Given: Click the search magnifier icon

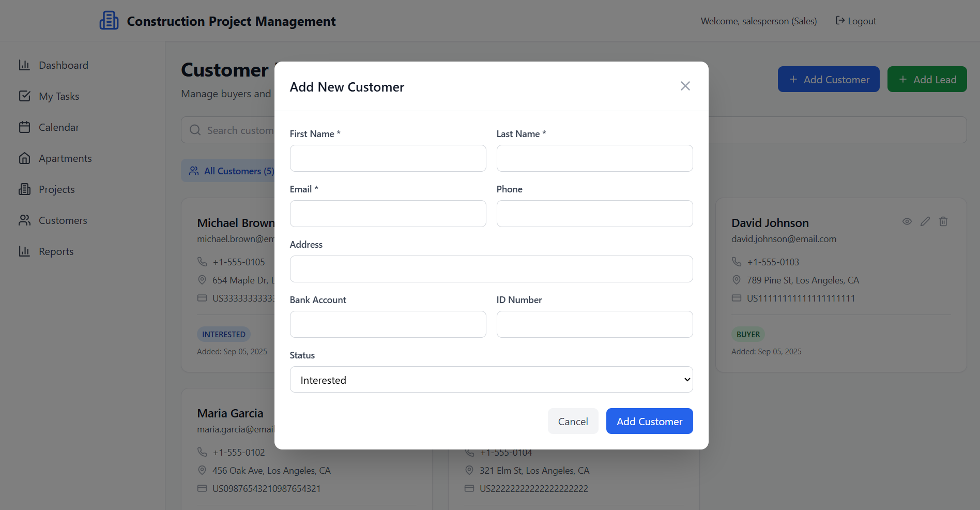Looking at the screenshot, I should [195, 130].
